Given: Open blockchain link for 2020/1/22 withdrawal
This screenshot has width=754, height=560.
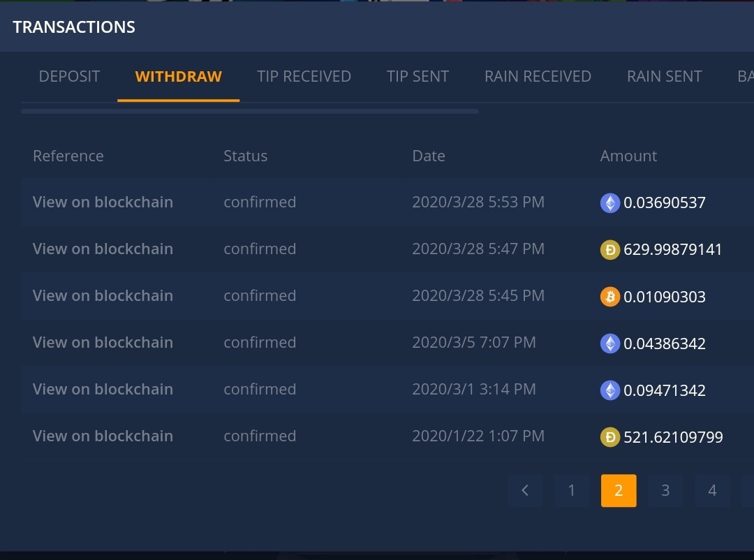Looking at the screenshot, I should coord(103,436).
